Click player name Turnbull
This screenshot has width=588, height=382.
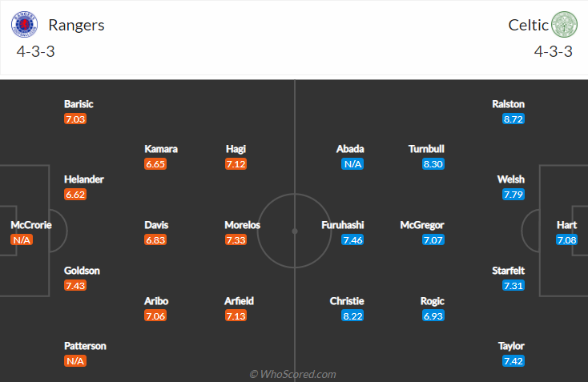426,149
